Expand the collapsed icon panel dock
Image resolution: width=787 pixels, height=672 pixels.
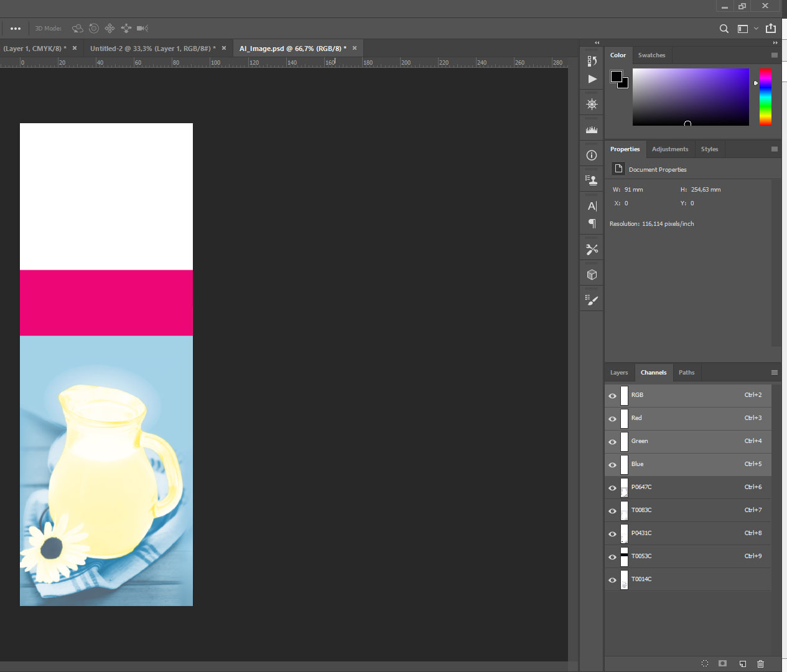[597, 43]
